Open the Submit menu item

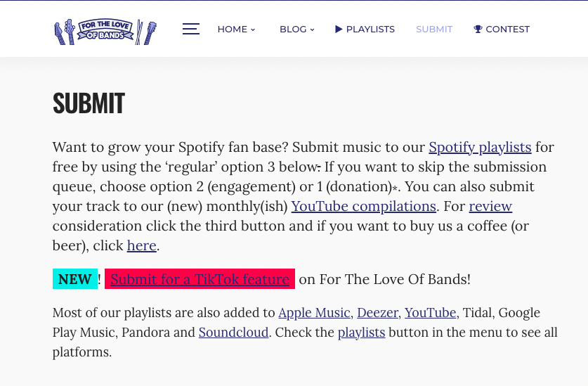click(434, 30)
